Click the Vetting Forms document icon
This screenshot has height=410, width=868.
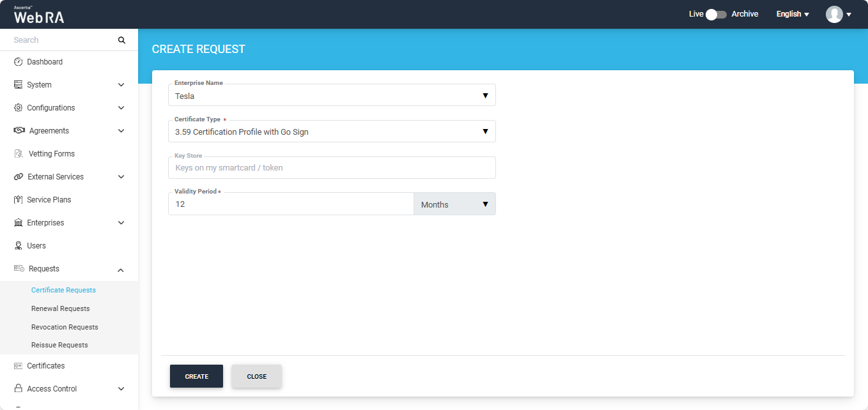tap(19, 154)
